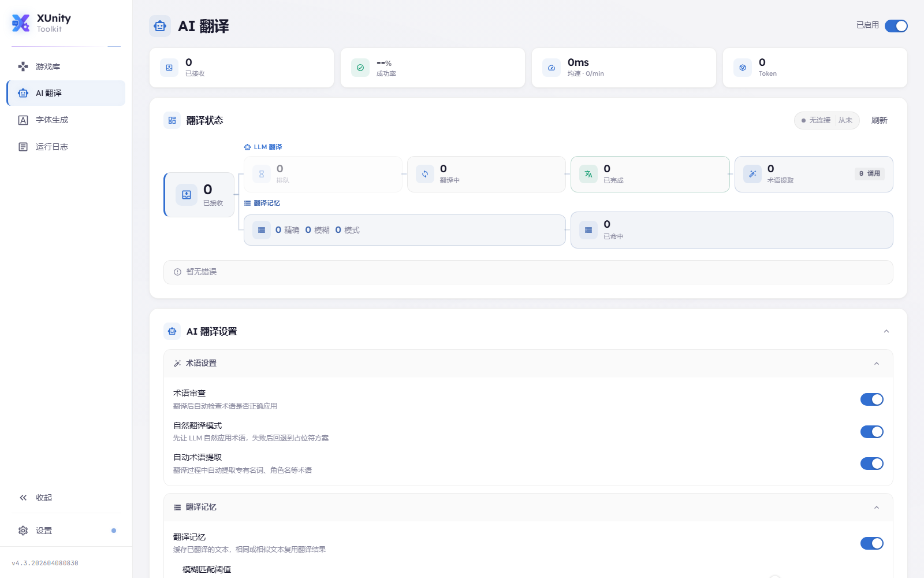Click the 0 调用 badge
Screen dimensions: 924x578
[870, 173]
